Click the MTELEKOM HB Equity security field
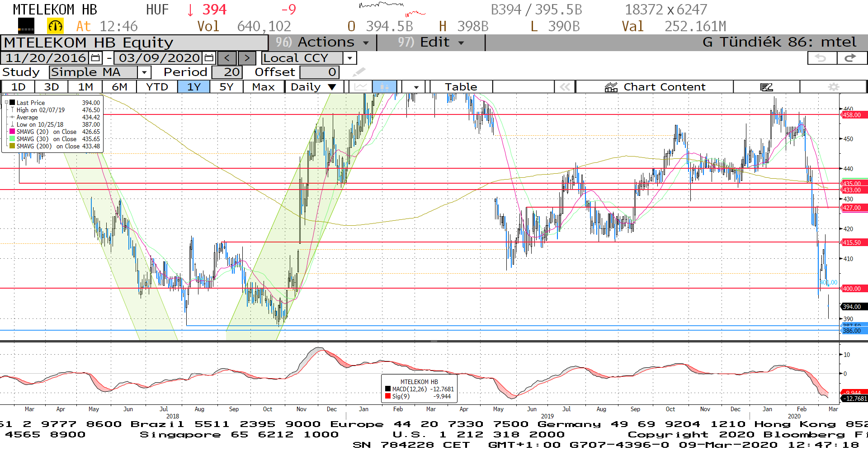Viewport: 868px width, 470px height. coord(135,43)
